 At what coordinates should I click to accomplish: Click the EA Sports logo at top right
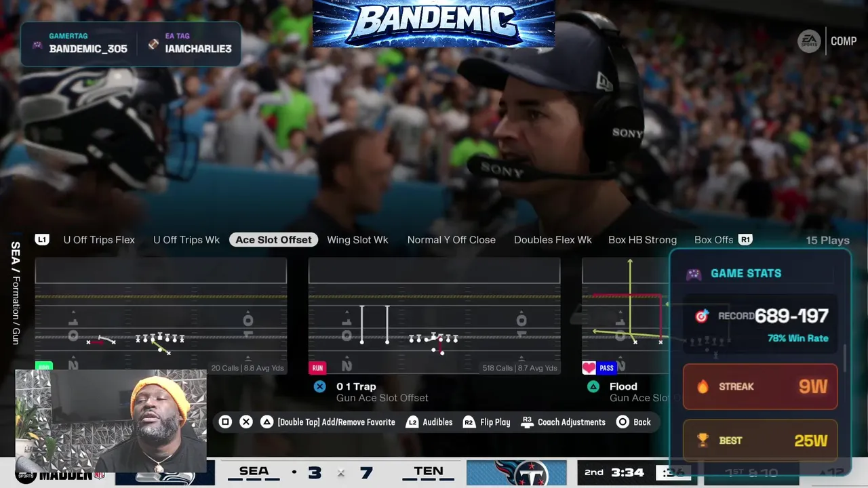[x=809, y=41]
